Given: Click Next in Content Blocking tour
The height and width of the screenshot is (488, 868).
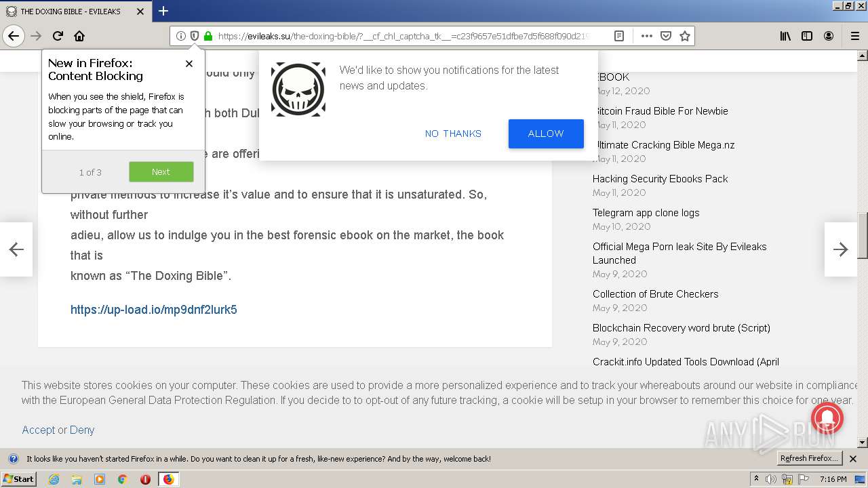Looking at the screenshot, I should click(161, 172).
